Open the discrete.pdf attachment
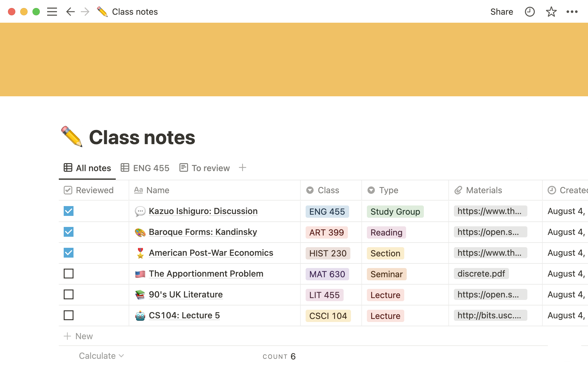 click(x=481, y=274)
